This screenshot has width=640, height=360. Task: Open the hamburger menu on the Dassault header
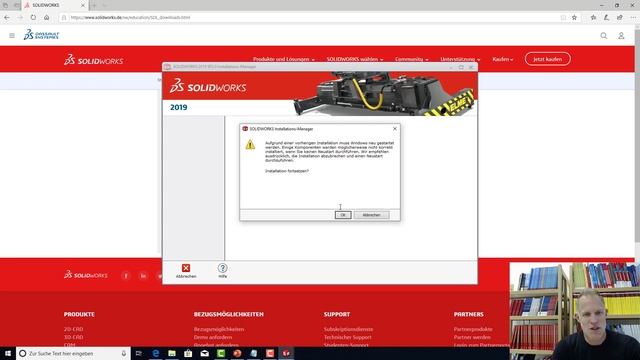coord(12,36)
